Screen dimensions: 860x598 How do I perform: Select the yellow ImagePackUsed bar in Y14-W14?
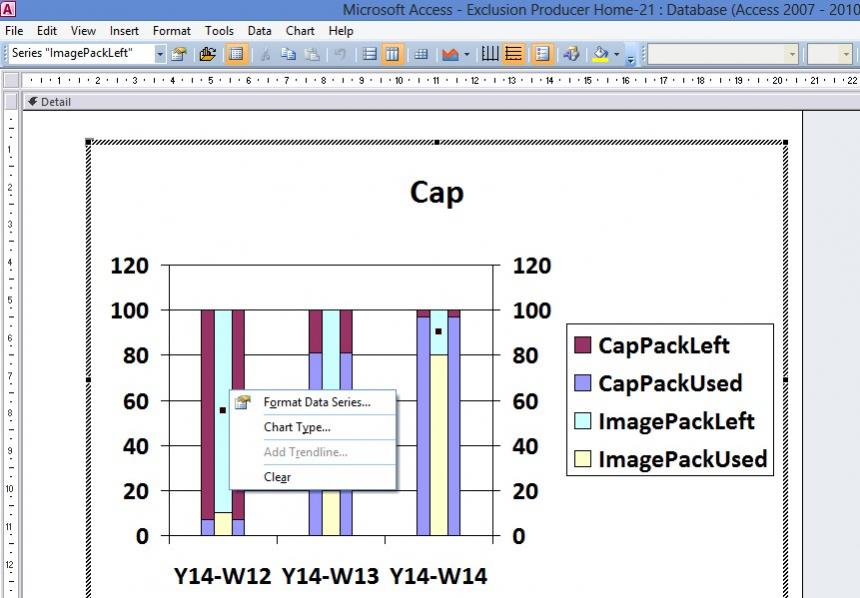pyautogui.click(x=439, y=445)
